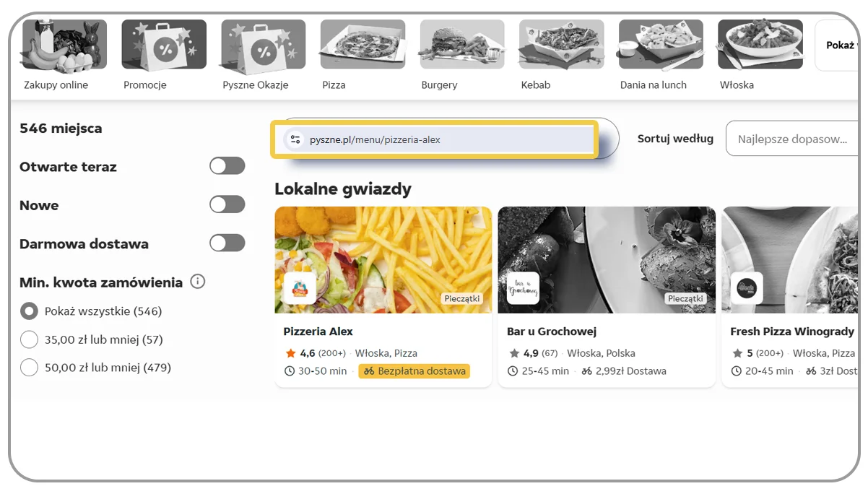Click inside the search address bar

click(x=433, y=137)
